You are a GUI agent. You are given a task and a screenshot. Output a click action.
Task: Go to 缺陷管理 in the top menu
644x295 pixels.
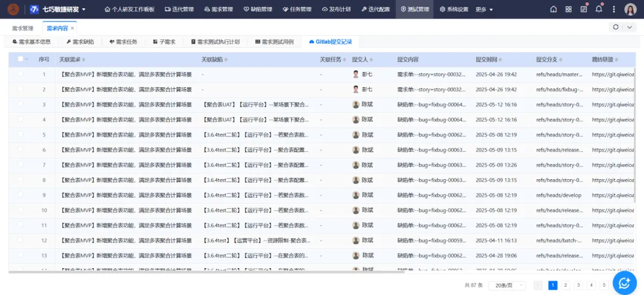coord(258,10)
